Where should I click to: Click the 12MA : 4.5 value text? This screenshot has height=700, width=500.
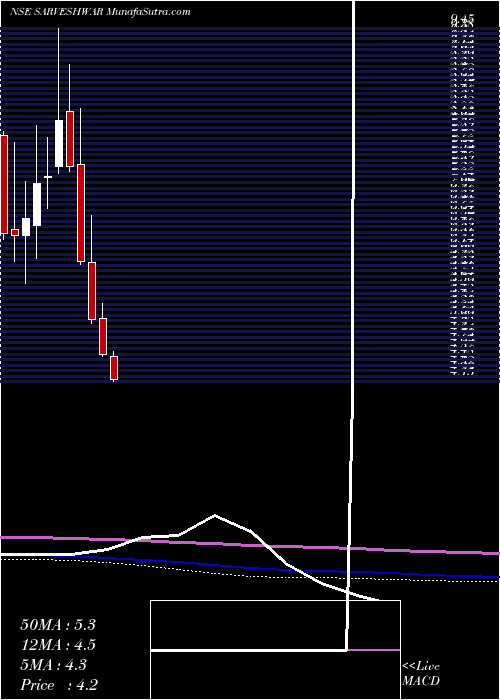coord(58,645)
